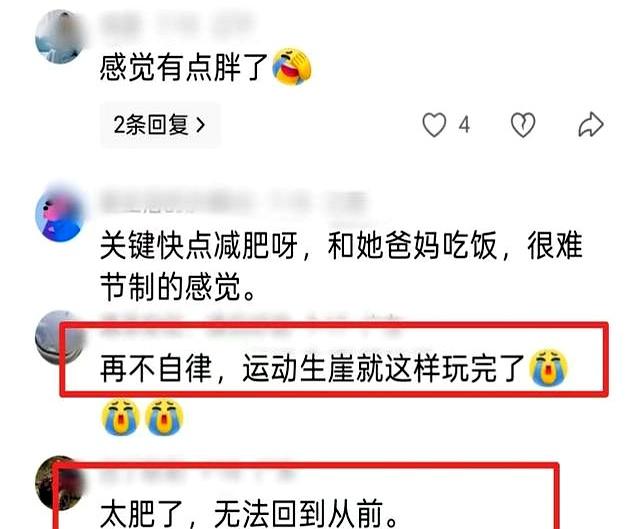Tap the like count "4"
Image resolution: width=640 pixels, height=529 pixels.
tap(464, 125)
